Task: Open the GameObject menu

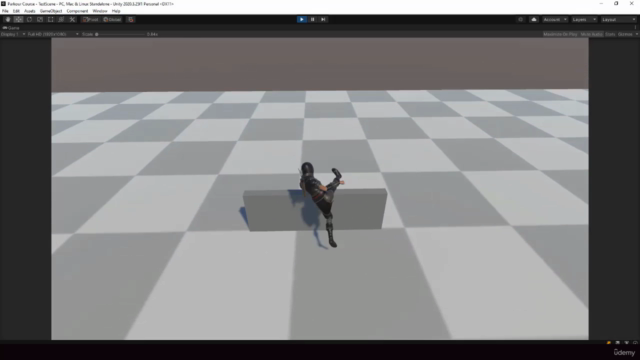Action: 51,11
